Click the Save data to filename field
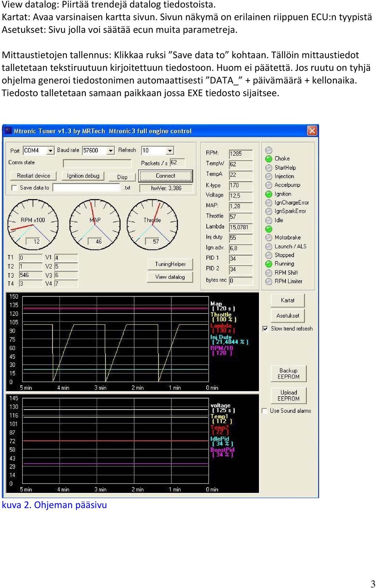376x588 pixels. tap(87, 188)
